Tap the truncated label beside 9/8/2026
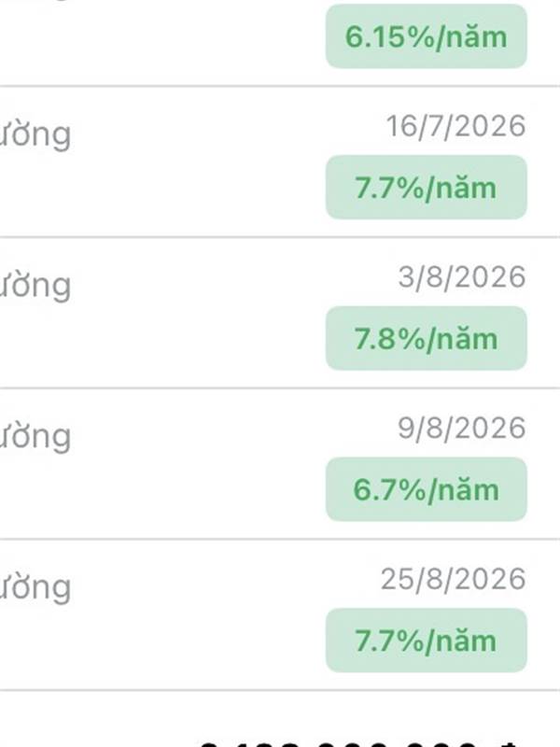This screenshot has height=747, width=560. tap(35, 438)
